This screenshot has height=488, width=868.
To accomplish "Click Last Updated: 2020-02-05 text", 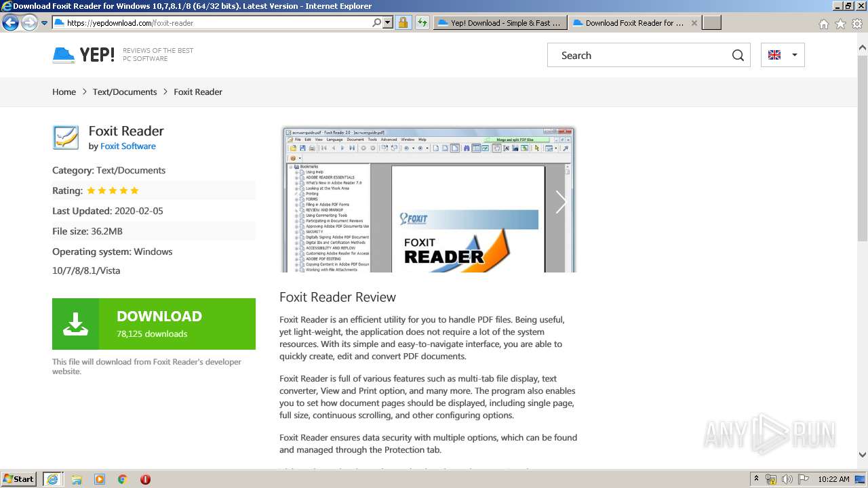I will click(108, 211).
